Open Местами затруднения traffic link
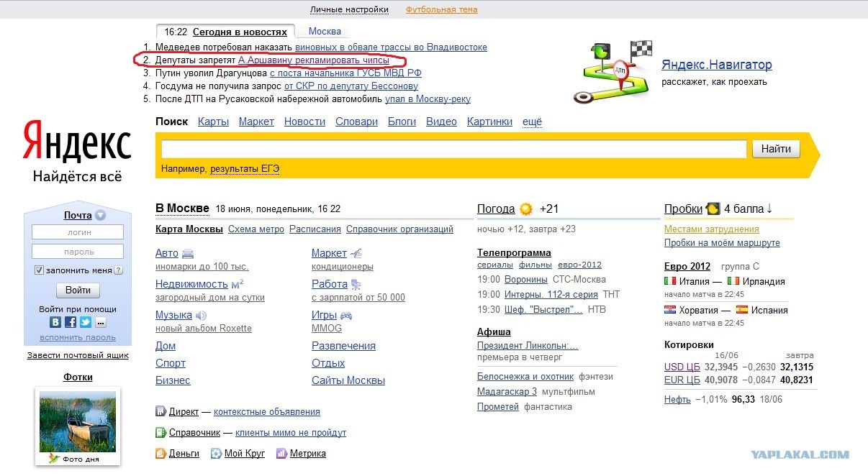The height and width of the screenshot is (476, 868). (712, 229)
